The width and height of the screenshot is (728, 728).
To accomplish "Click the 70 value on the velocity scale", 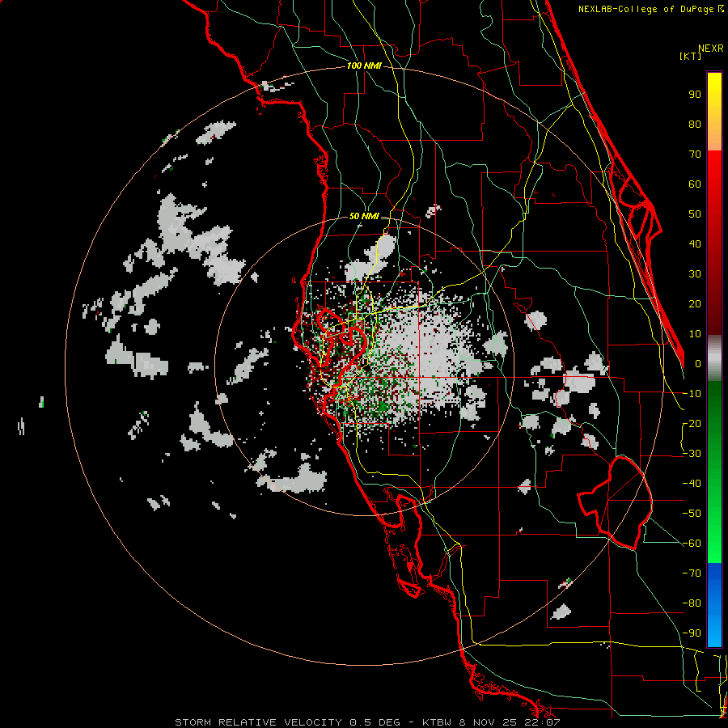I will pyautogui.click(x=695, y=154).
